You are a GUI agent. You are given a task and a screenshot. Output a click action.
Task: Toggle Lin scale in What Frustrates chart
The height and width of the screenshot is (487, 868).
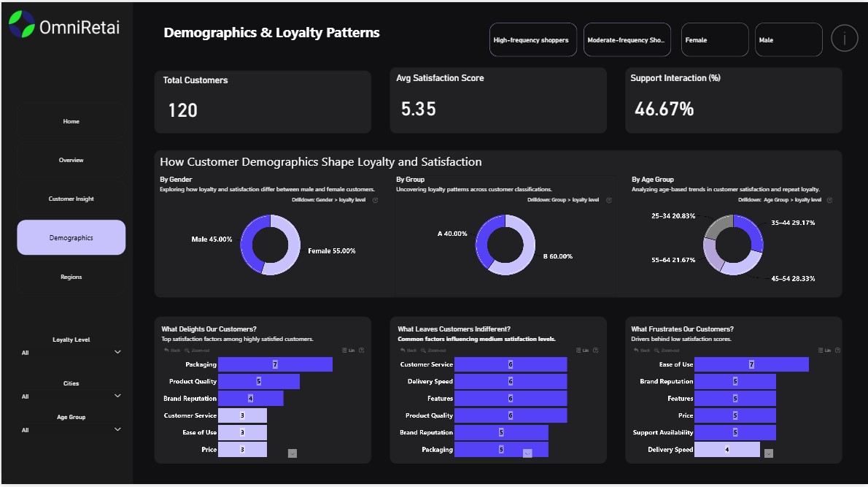point(824,350)
